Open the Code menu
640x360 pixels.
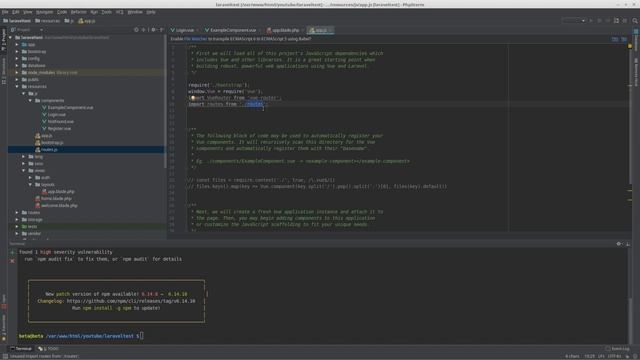62,12
